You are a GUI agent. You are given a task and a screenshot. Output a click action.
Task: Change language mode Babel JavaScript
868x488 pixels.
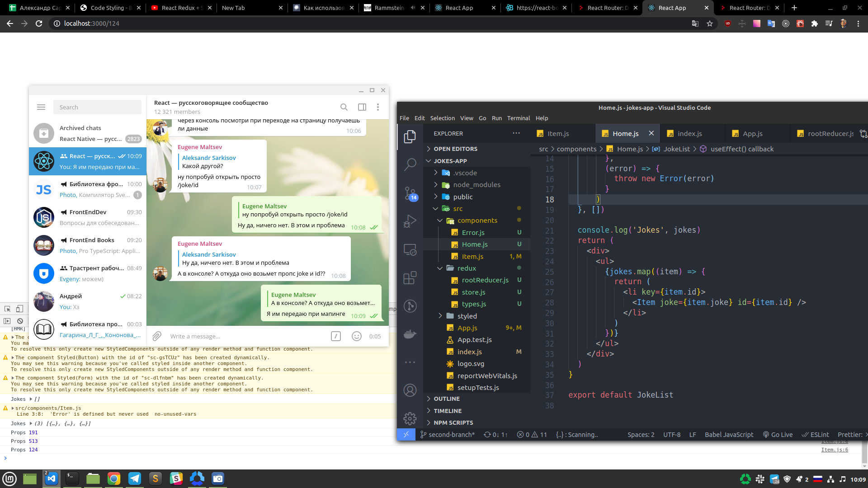729,435
